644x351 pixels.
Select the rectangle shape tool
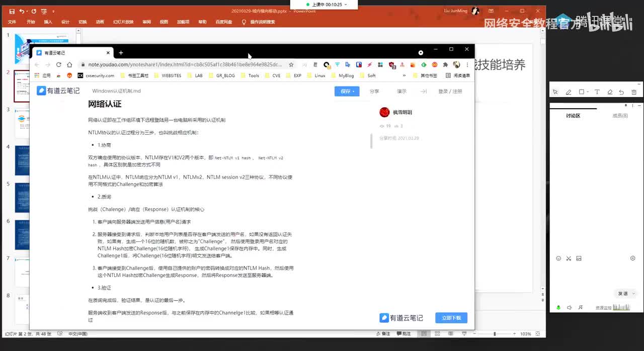coord(582,92)
